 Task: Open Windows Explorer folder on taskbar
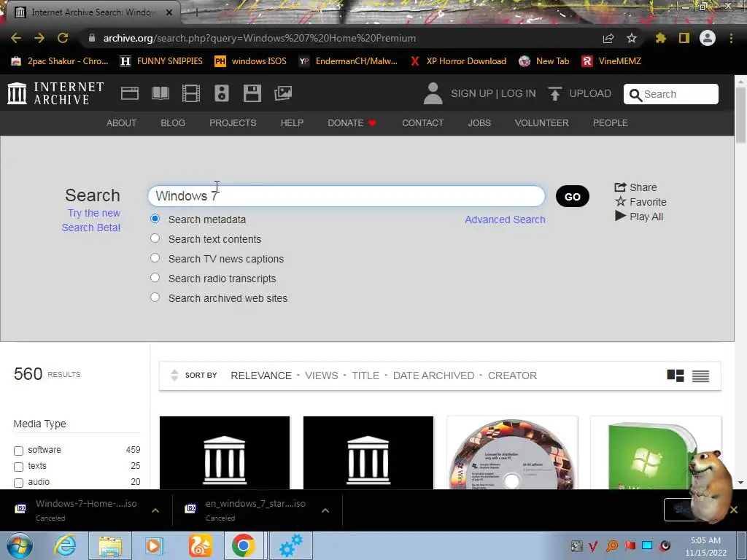click(x=110, y=545)
